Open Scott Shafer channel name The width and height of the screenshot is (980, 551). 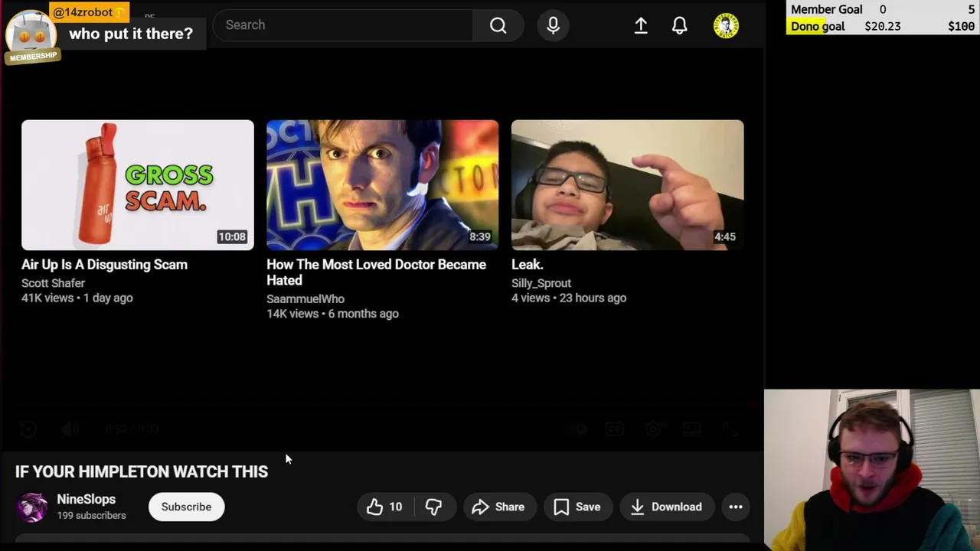click(x=53, y=283)
